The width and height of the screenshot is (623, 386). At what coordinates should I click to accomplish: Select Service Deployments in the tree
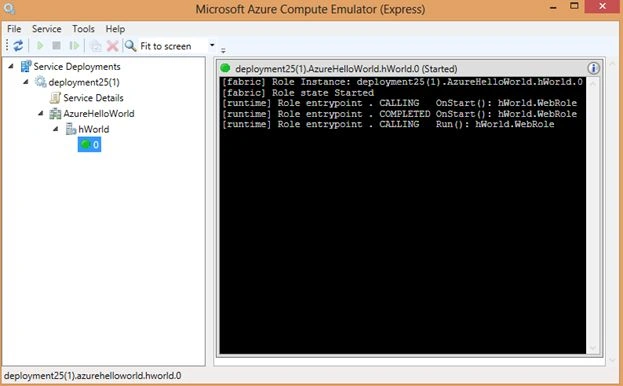pos(77,67)
